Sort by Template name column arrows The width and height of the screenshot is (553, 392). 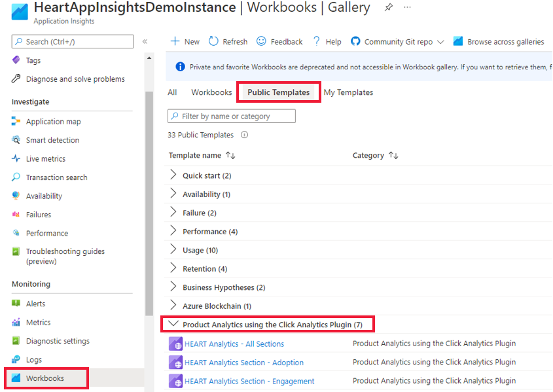point(230,155)
